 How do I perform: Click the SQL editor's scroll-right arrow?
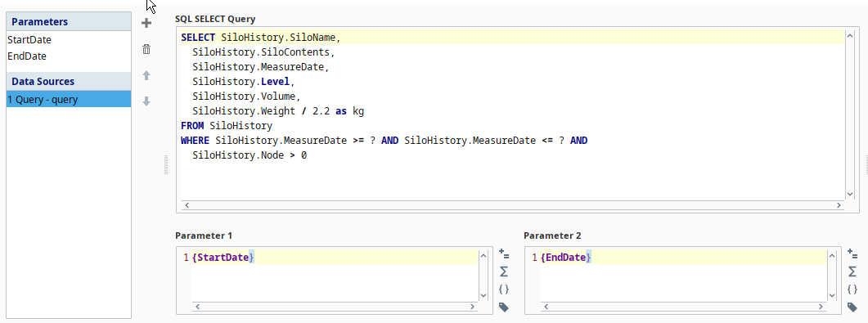point(839,205)
